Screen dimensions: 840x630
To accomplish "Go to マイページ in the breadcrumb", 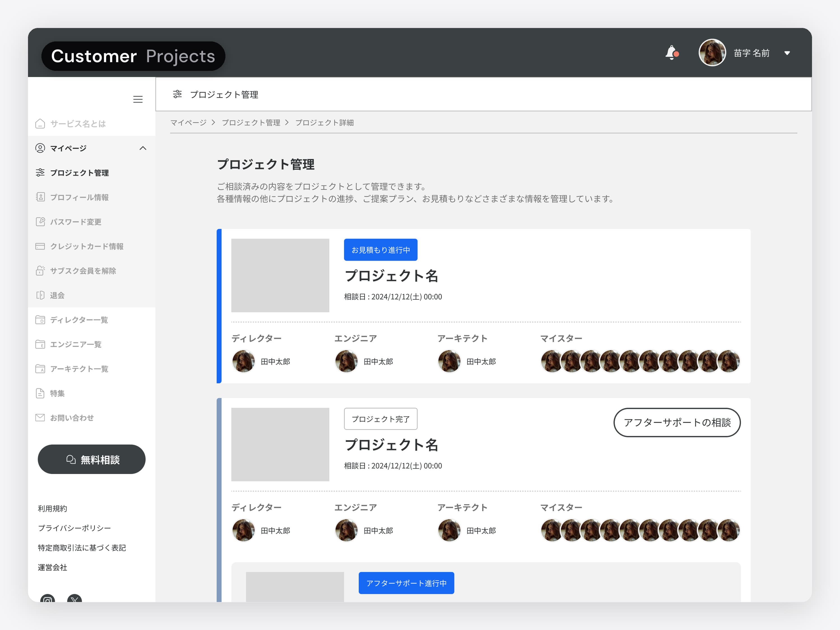I will point(188,123).
